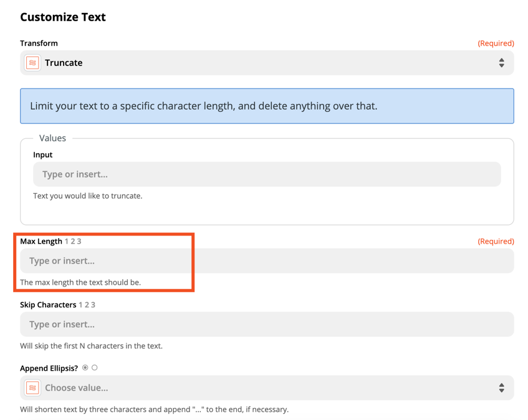Screen dimensions: 528x420
Task: Click the up-down arrows on the Transform field
Action: (x=501, y=63)
